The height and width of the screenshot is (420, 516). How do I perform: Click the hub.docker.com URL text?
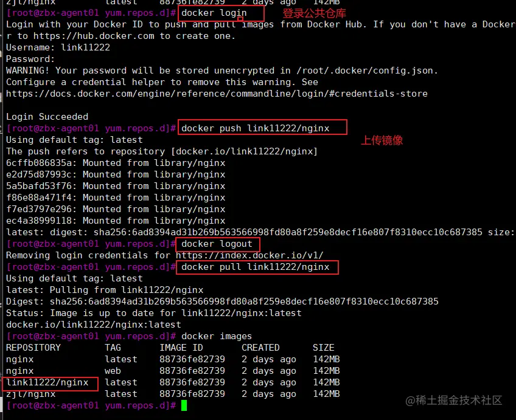click(94, 36)
